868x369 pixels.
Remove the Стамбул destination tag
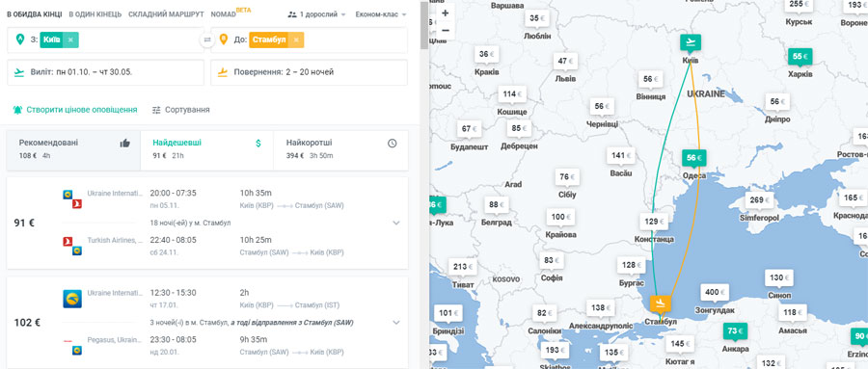click(296, 40)
